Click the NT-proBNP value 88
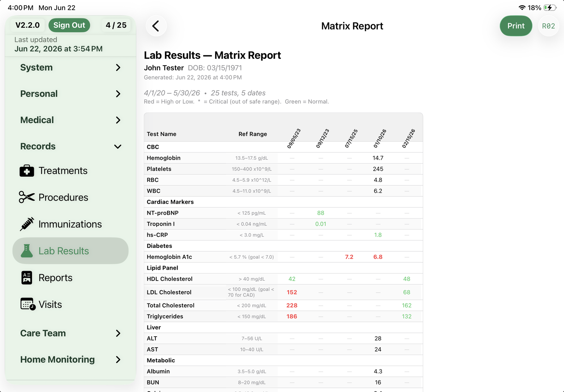The height and width of the screenshot is (392, 564). [321, 213]
